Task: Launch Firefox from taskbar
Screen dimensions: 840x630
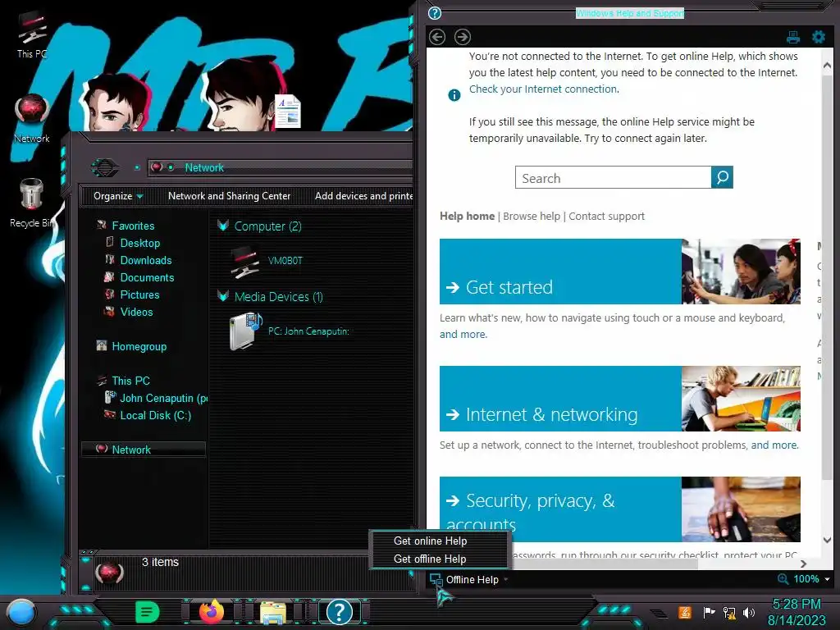Action: coord(212,612)
